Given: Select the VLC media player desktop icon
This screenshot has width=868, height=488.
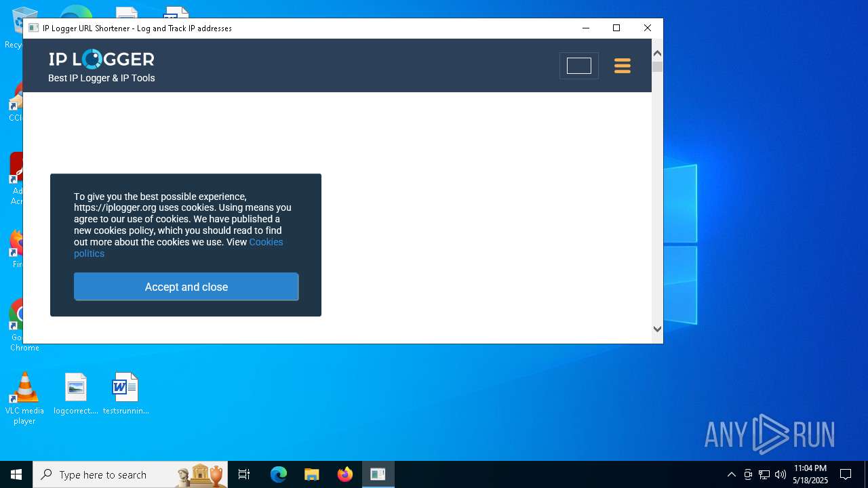Looking at the screenshot, I should (x=24, y=399).
